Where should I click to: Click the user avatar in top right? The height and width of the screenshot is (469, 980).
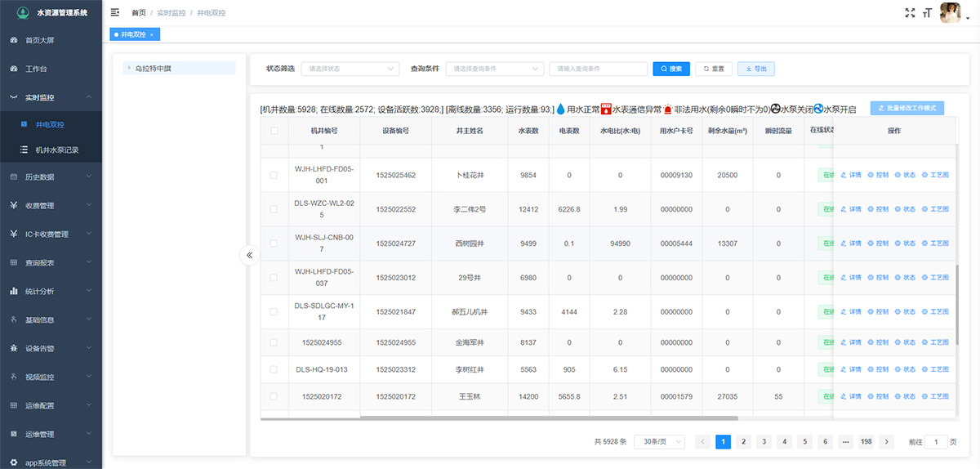[950, 12]
